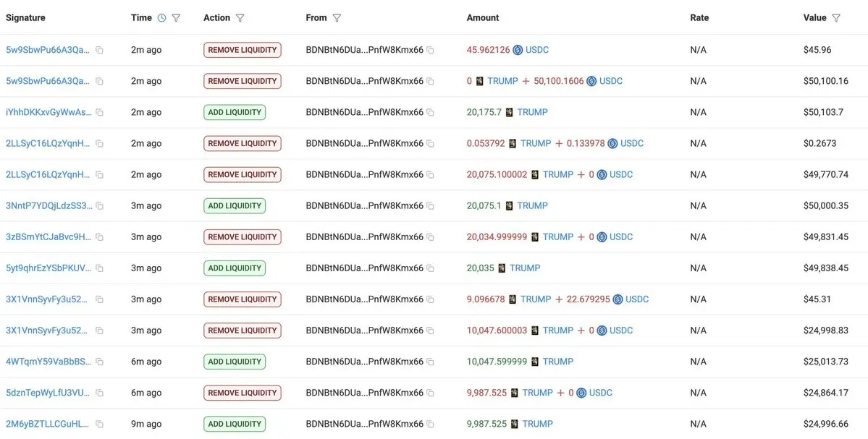Copy signature 2M6yBZTLLCGuHL
Image resolution: width=868 pixels, height=439 pixels.
(100, 424)
